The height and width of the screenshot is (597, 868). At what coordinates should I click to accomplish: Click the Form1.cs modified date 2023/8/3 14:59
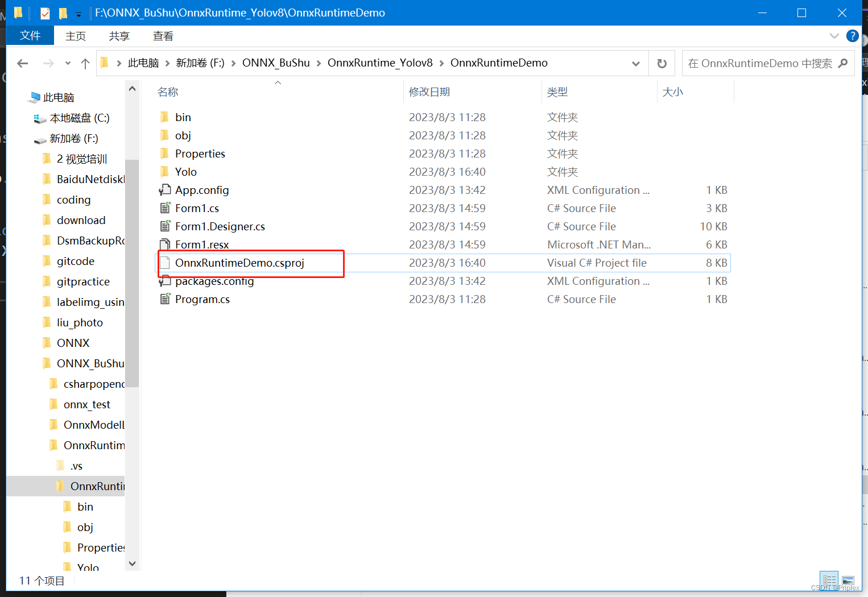pyautogui.click(x=447, y=208)
